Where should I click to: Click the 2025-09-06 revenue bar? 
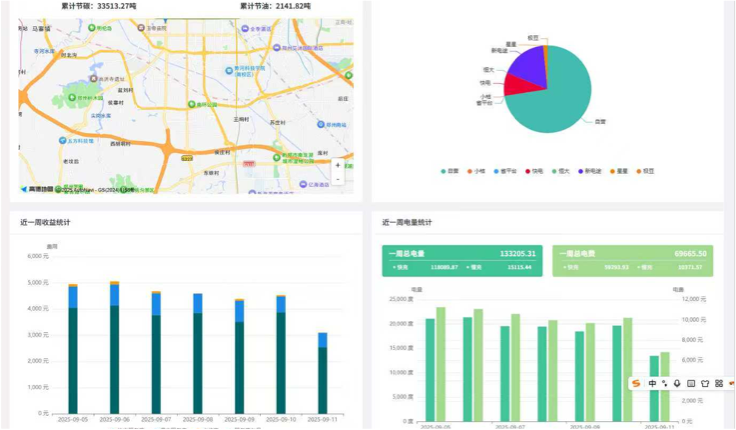(x=114, y=350)
